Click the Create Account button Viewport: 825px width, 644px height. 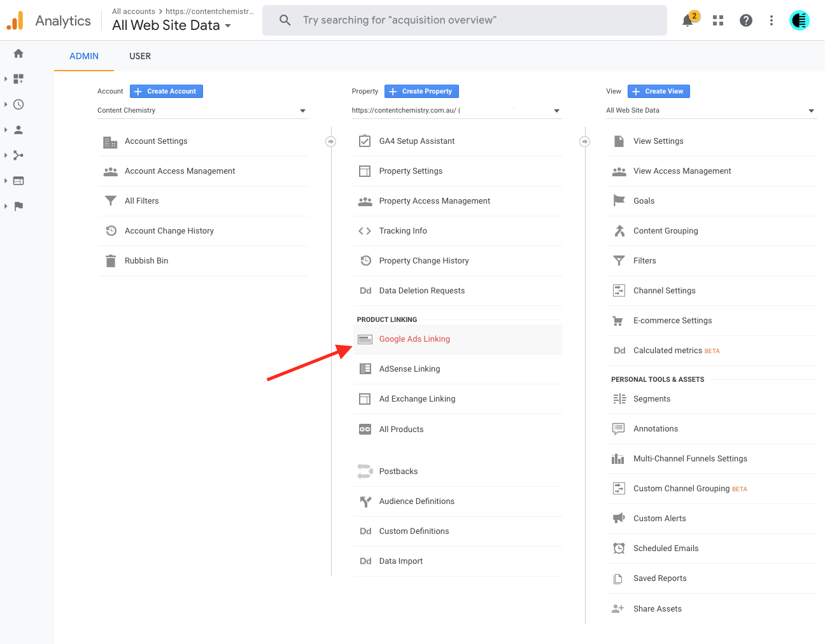pos(166,92)
